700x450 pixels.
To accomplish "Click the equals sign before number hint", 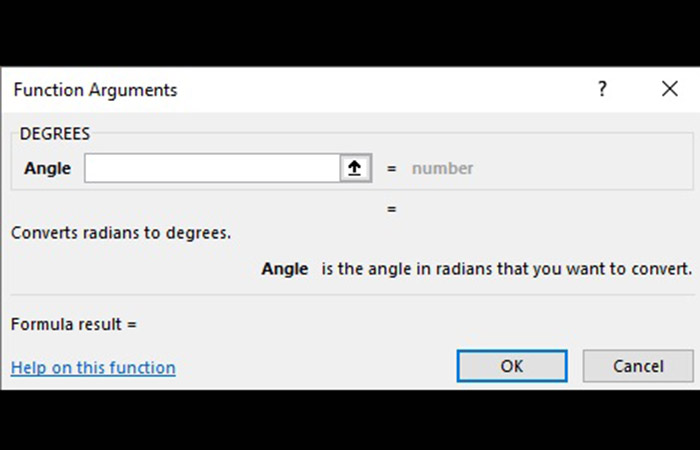I will (x=392, y=168).
